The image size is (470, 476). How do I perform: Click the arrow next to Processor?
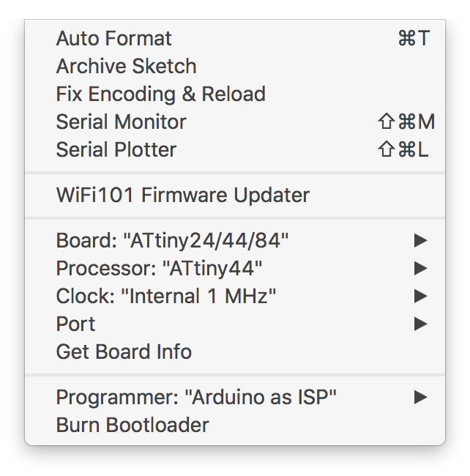coord(420,268)
